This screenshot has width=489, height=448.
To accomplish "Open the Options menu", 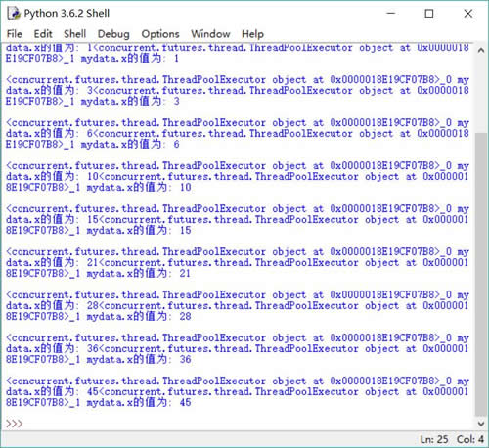I will click(x=160, y=34).
